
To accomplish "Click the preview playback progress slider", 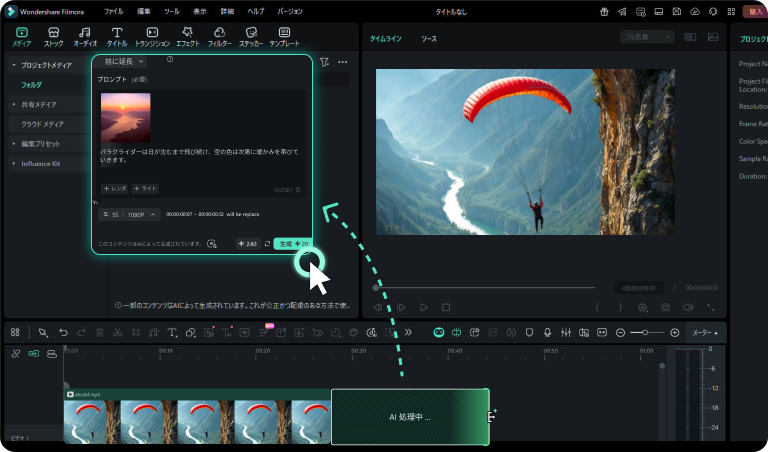I will (x=484, y=288).
